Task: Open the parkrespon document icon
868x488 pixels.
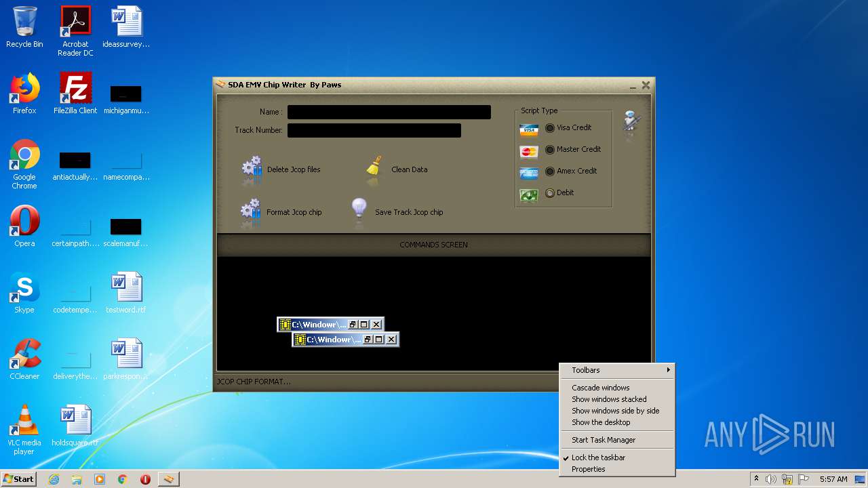Action: pyautogui.click(x=126, y=359)
